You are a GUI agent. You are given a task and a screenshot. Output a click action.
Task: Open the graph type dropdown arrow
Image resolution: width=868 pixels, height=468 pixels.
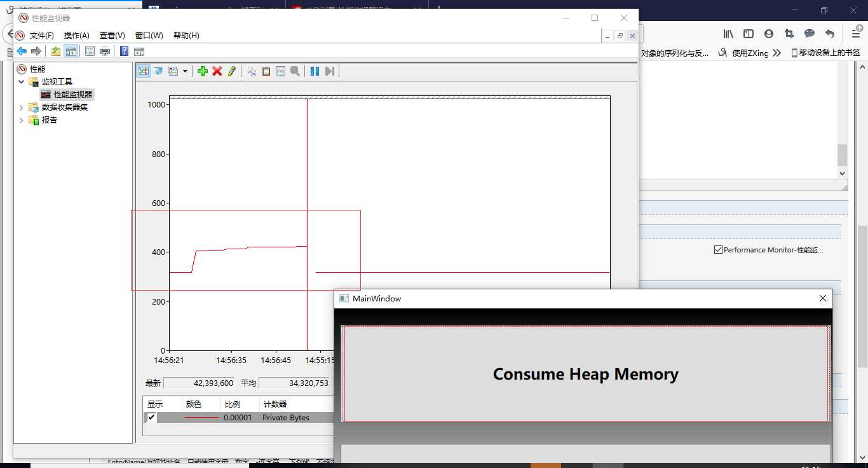click(185, 71)
